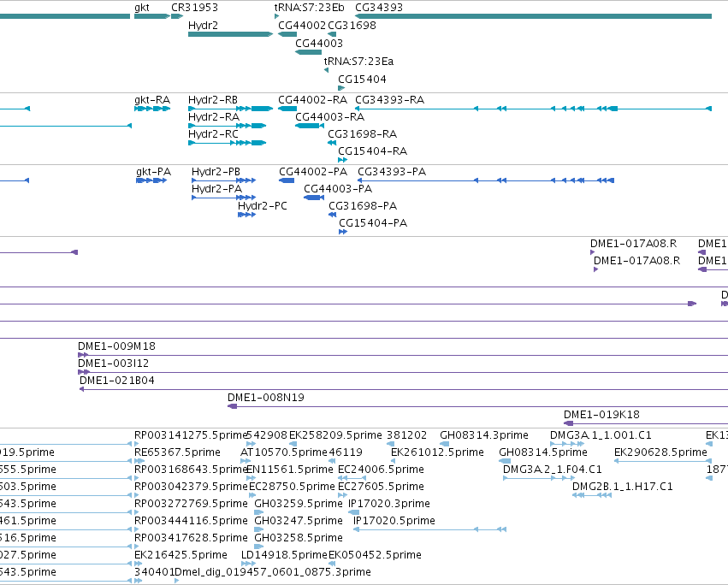Select the GH03258.5prime EST
728x585 pixels.
258,547
